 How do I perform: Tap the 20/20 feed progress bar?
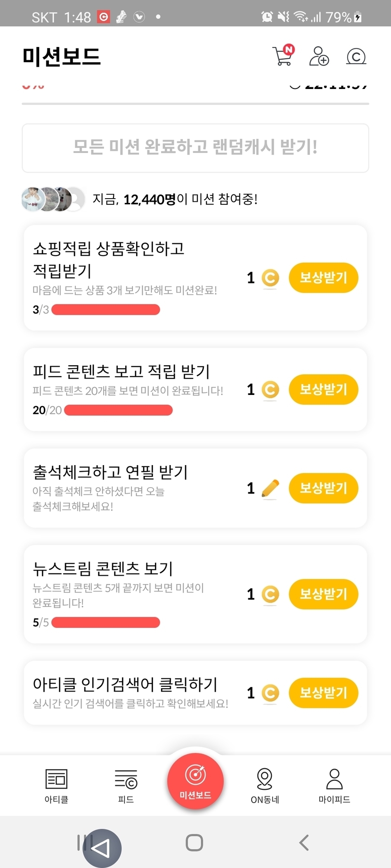(118, 410)
